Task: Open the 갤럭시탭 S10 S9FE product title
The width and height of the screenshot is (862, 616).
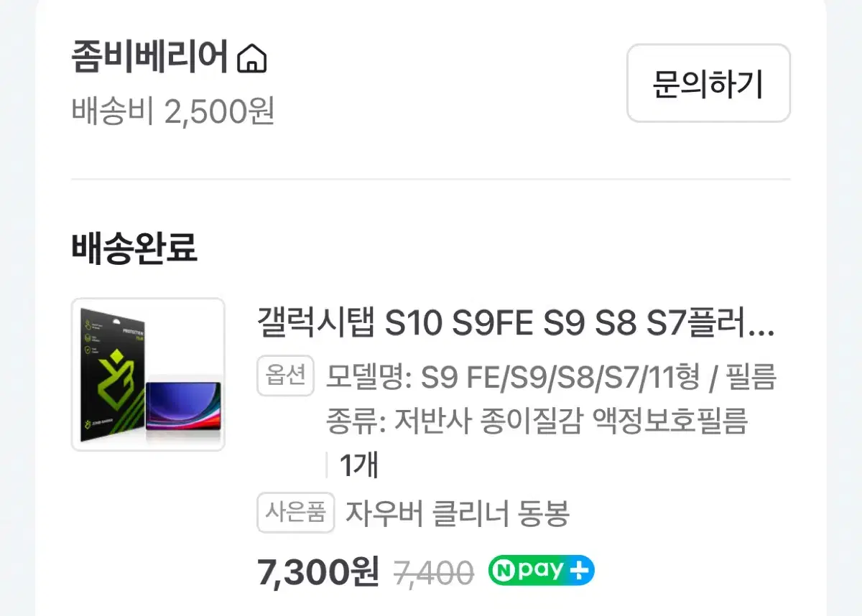Action: [x=516, y=325]
